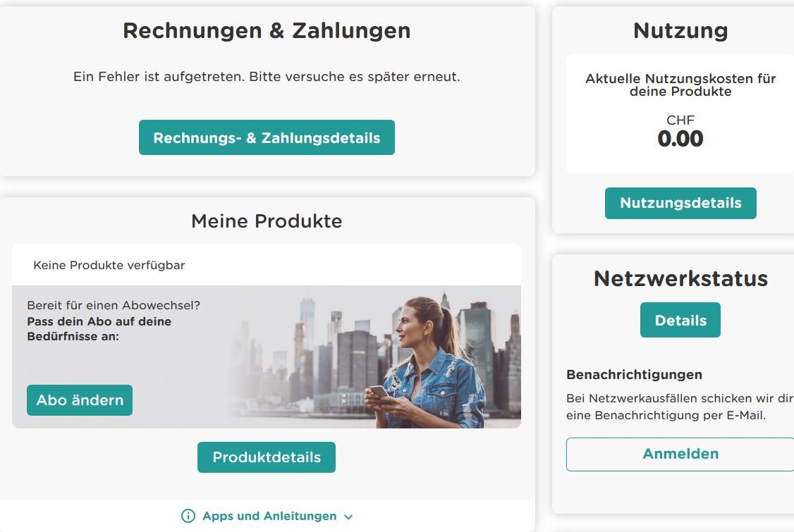Click the Meine Produkte heading
794x532 pixels.
click(x=267, y=221)
